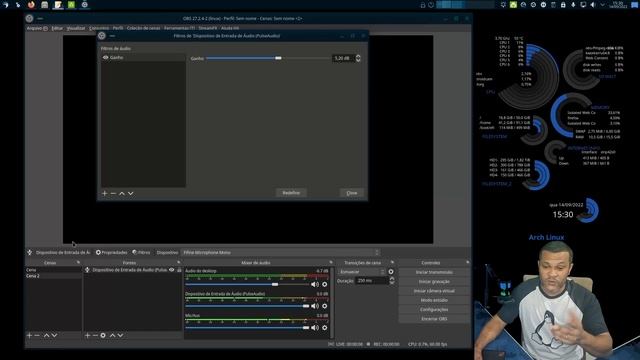This screenshot has width=640, height=360.
Task: Click the Ganho dB value field
Action: click(343, 58)
